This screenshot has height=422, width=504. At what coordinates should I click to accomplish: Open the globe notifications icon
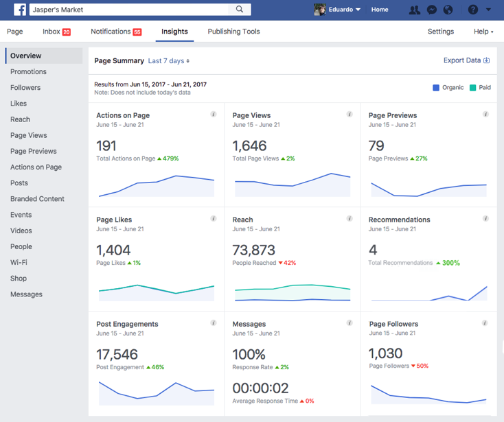[448, 10]
